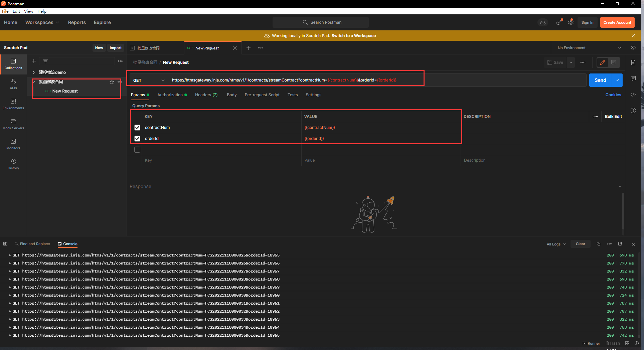Image resolution: width=644 pixels, height=350 pixels.
Task: Open the collections view more options menu
Action: [120, 61]
